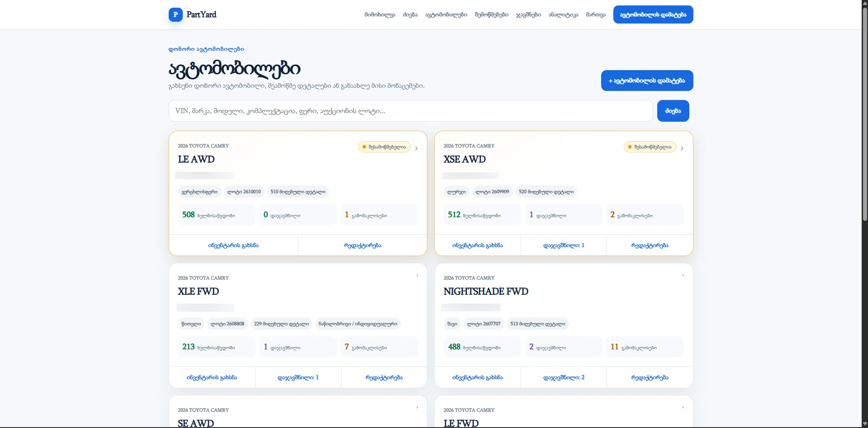Click the ვერცხლისფერი color chip
This screenshot has width=868, height=428.
[x=199, y=192]
